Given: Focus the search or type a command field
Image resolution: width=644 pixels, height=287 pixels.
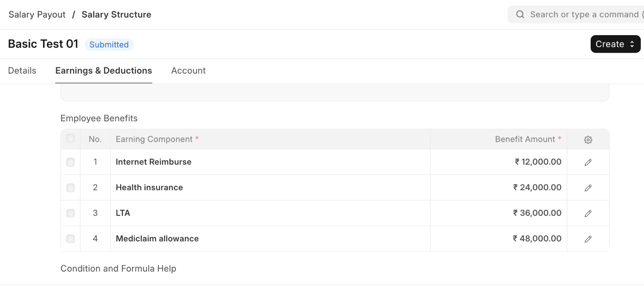Looking at the screenshot, I should click(x=584, y=15).
